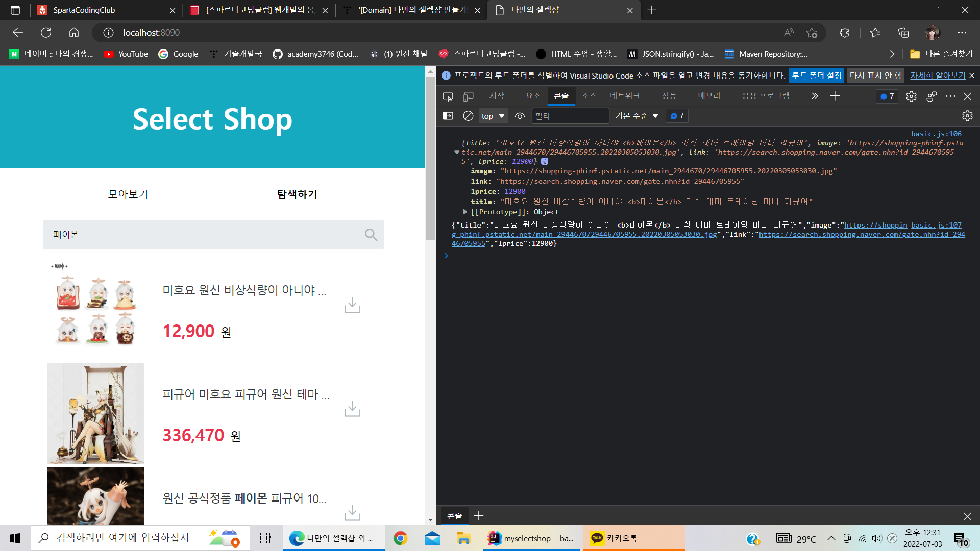980x551 pixels.
Task: Click the 다시 표시 안 함 button
Action: click(x=875, y=76)
